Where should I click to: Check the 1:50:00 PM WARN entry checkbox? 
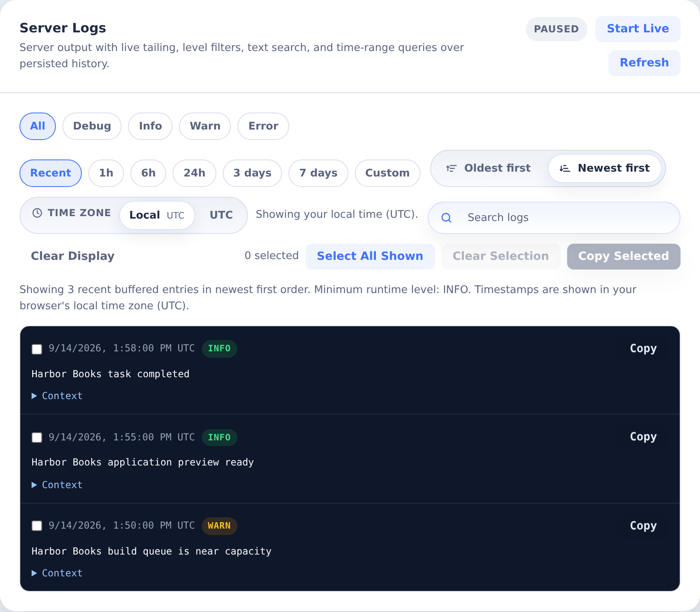(37, 526)
